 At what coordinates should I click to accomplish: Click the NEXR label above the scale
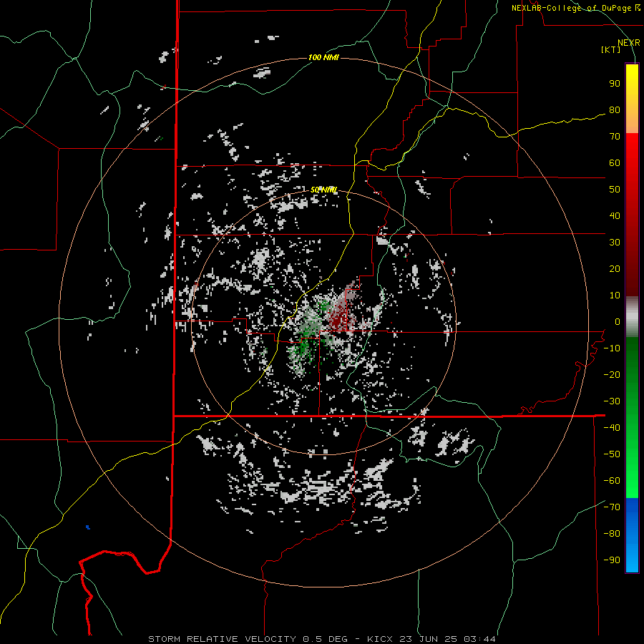pyautogui.click(x=628, y=43)
